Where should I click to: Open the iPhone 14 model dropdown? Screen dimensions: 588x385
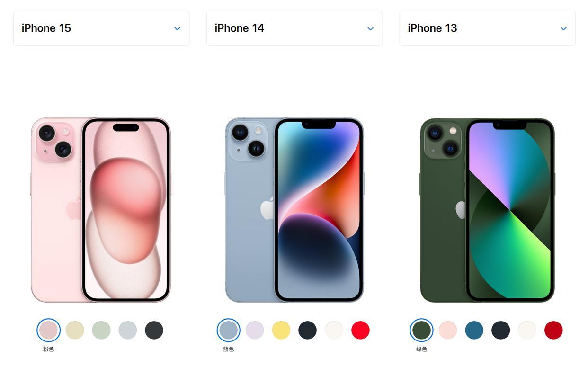click(294, 28)
